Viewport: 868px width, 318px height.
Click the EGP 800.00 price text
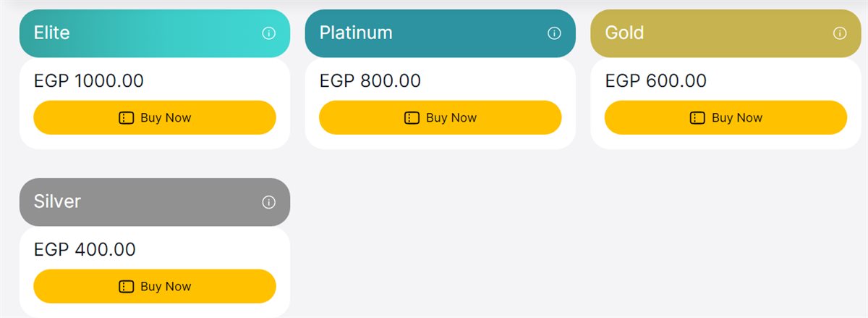pyautogui.click(x=370, y=80)
